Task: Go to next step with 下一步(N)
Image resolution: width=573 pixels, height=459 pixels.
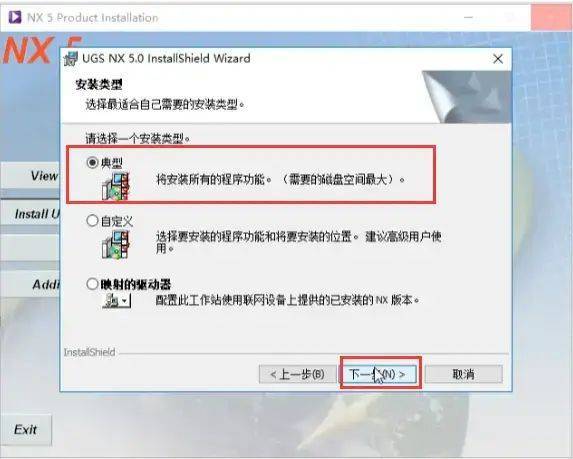Action: pyautogui.click(x=378, y=375)
